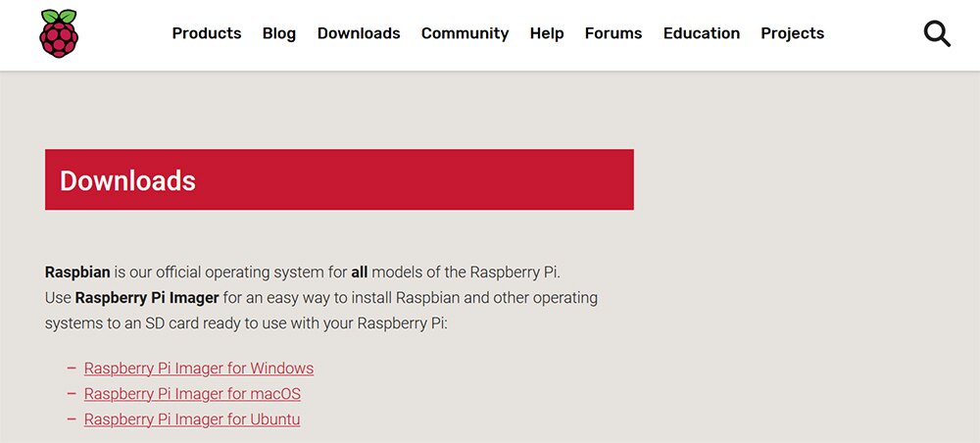
Task: Go to the Blog page
Action: (x=278, y=33)
